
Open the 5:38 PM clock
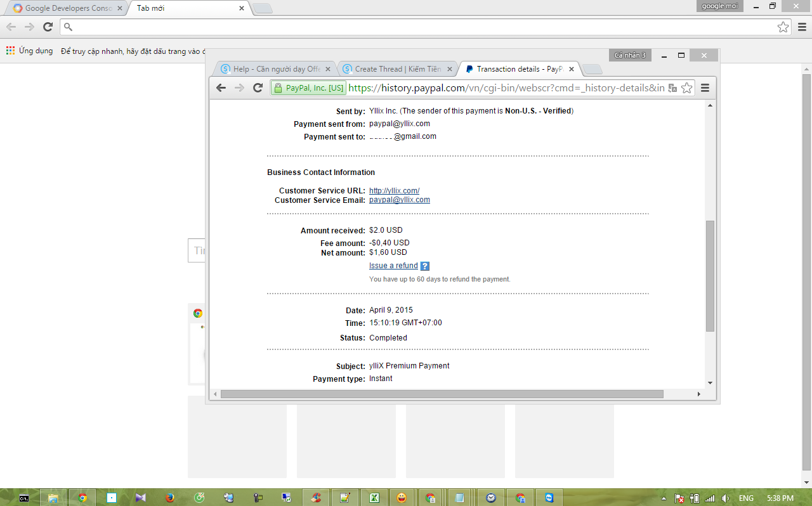click(780, 498)
